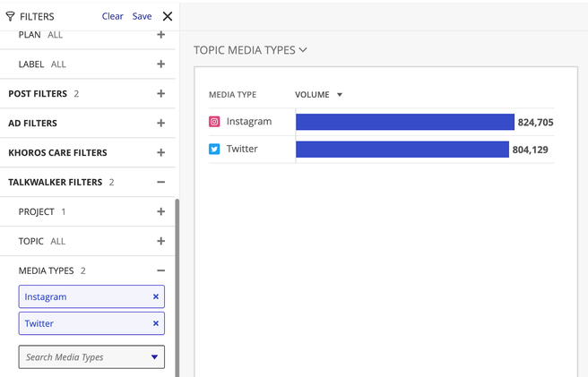Expand the Project filter
This screenshot has width=588, height=377.
click(x=160, y=211)
